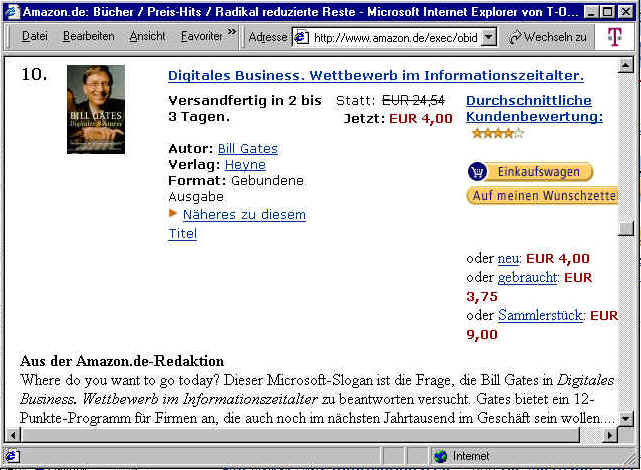Open the Heyne publisher link
641x470 pixels.
pyautogui.click(x=245, y=165)
